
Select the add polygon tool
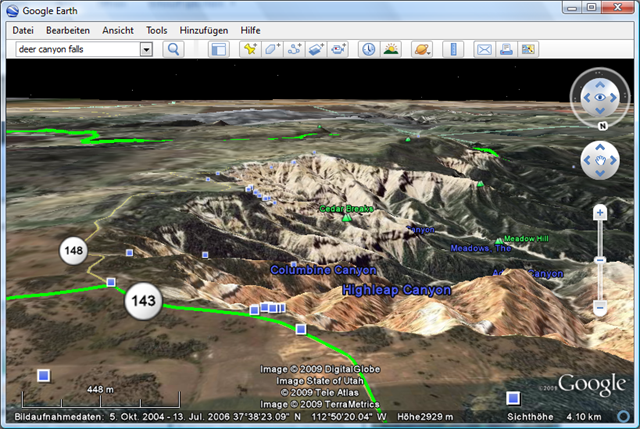pos(271,49)
